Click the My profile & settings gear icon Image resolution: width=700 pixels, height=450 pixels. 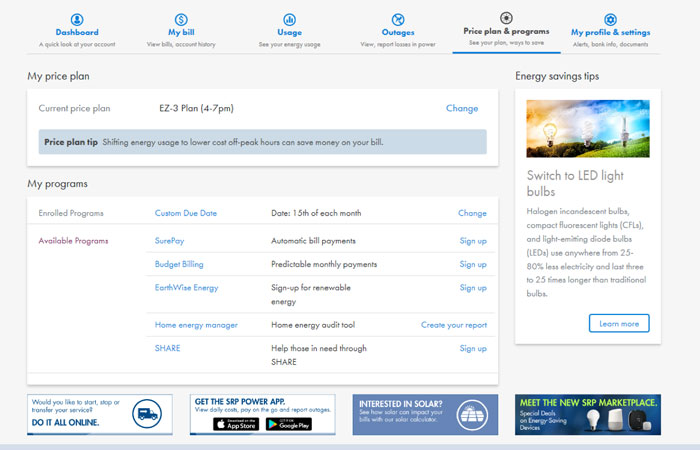coord(610,20)
